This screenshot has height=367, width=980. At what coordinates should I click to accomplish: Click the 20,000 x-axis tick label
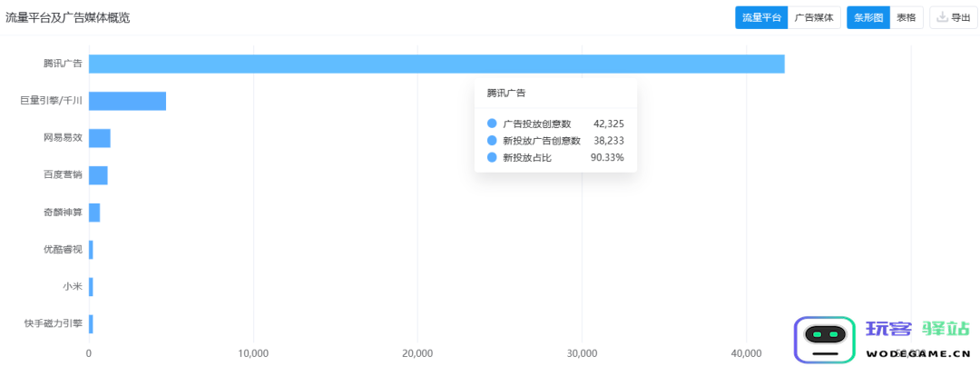[417, 354]
